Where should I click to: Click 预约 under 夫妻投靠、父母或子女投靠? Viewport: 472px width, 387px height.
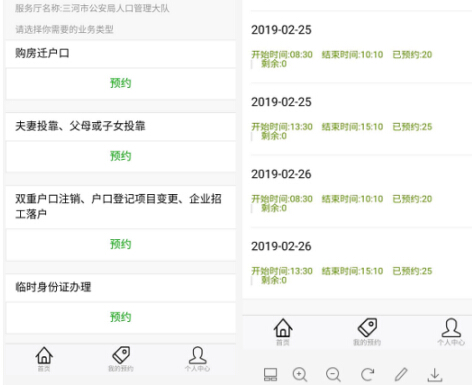click(x=121, y=156)
